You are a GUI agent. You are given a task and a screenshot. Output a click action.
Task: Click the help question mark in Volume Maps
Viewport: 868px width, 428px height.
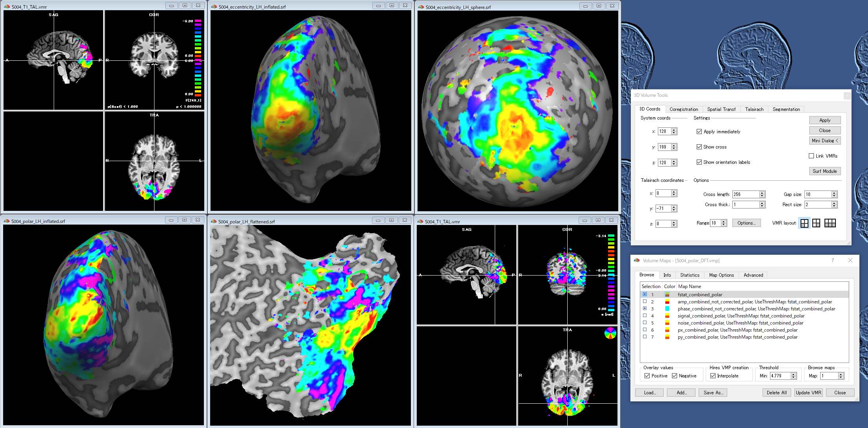coord(833,260)
